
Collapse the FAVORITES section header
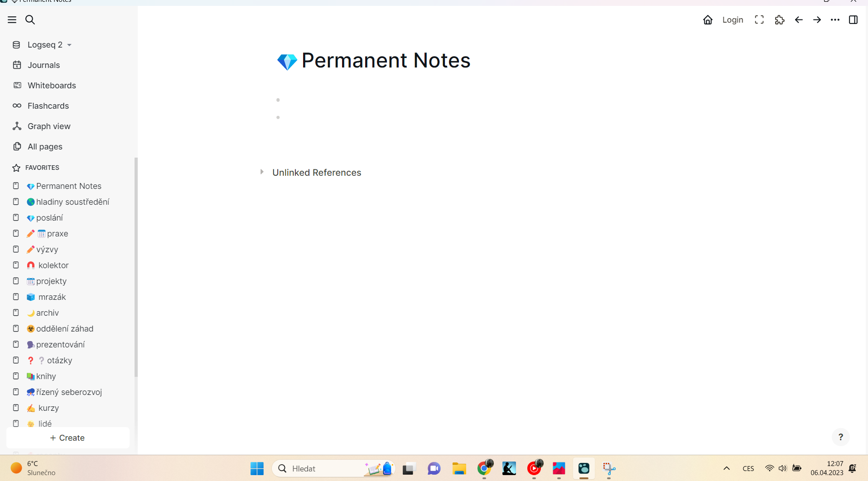click(x=42, y=168)
